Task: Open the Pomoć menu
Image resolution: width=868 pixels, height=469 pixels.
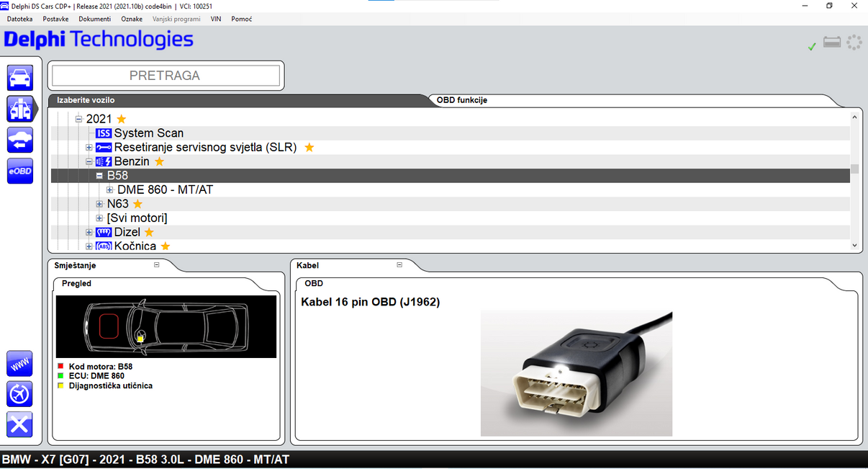Action: (x=241, y=19)
